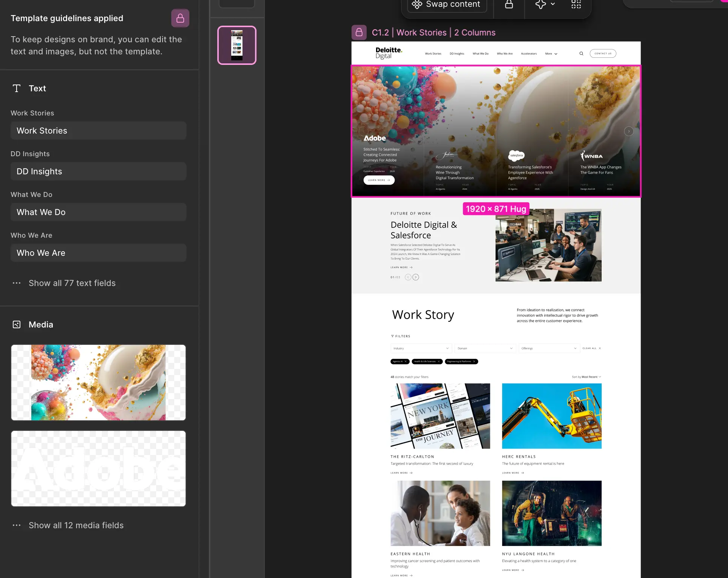The height and width of the screenshot is (578, 728).
Task: Click the search icon in Deloitte navbar
Action: (x=581, y=54)
